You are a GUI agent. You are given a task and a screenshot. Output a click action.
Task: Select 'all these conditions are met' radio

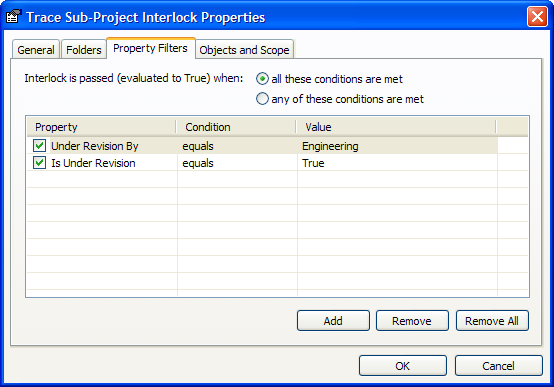[x=262, y=79]
